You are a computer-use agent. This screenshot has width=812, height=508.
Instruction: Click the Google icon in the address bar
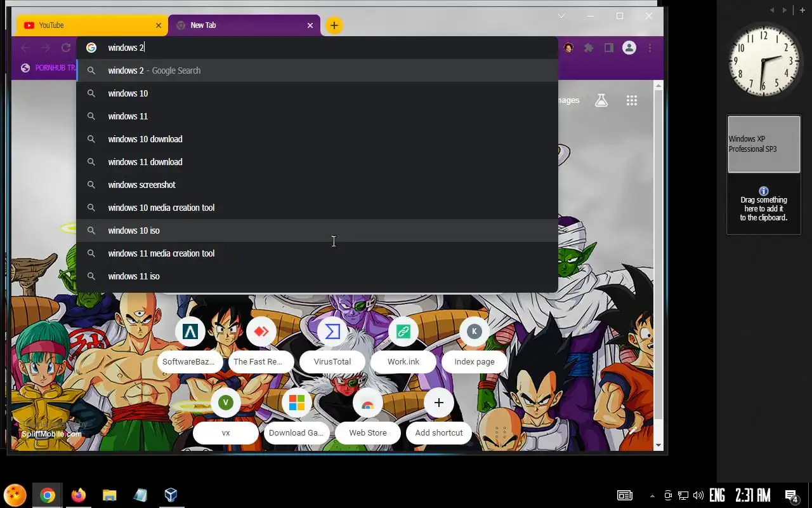click(91, 48)
